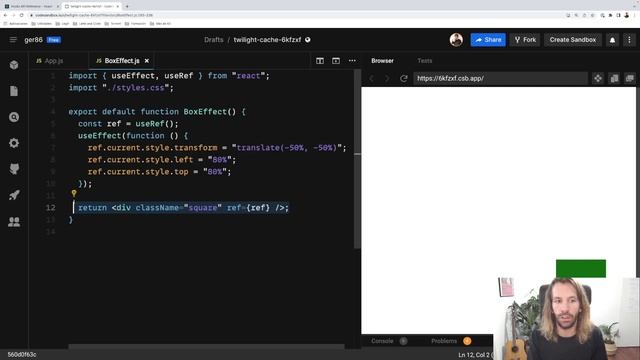Click line 12 return statement
640x360 pixels.
[x=183, y=207]
